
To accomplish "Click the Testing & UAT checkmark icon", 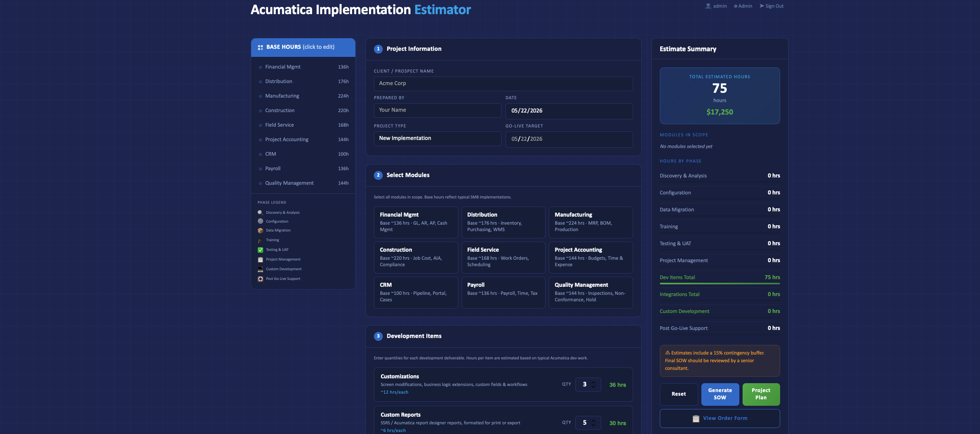I will tap(260, 250).
